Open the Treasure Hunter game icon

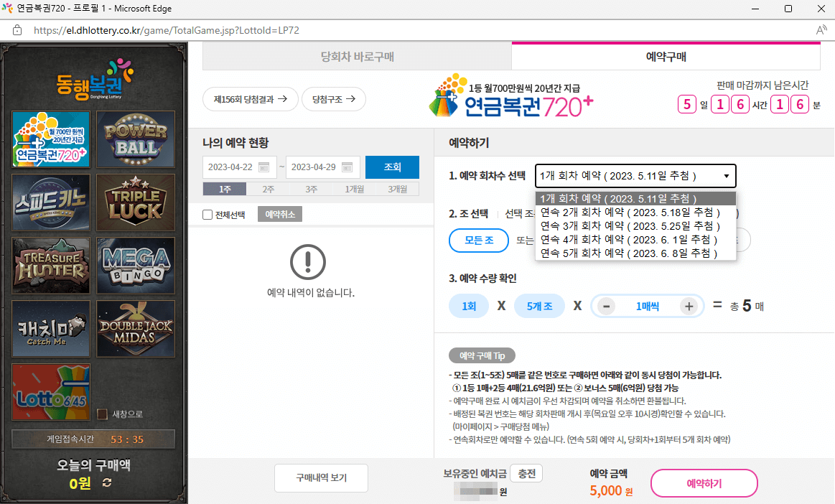pos(51,266)
